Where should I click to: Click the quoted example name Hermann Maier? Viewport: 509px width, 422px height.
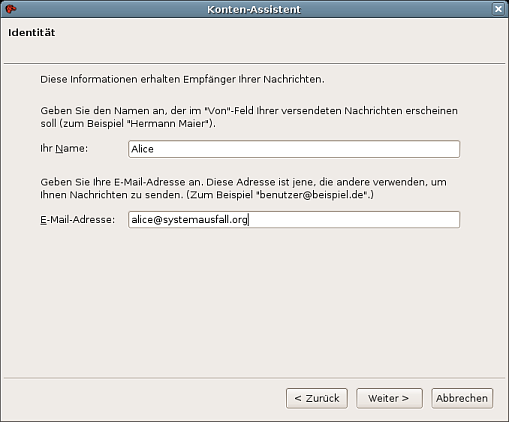point(169,124)
